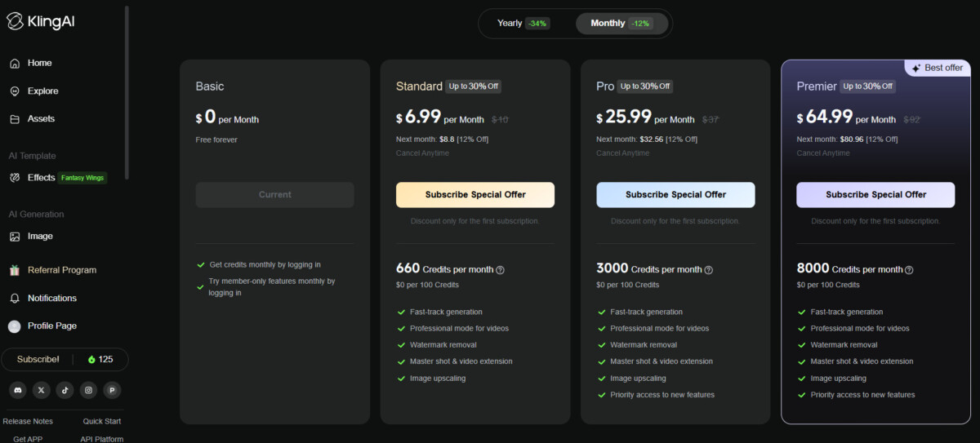Click the Best offer badge
Screen dimensions: 980x443
point(938,69)
